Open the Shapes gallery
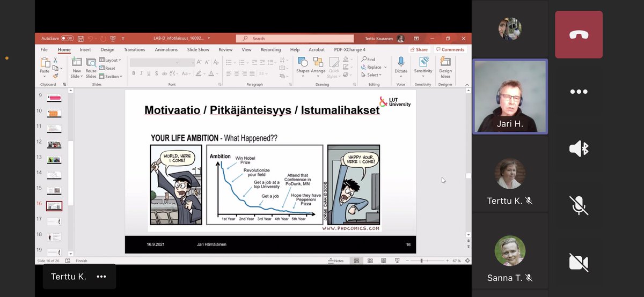The width and height of the screenshot is (644, 297). [303, 68]
